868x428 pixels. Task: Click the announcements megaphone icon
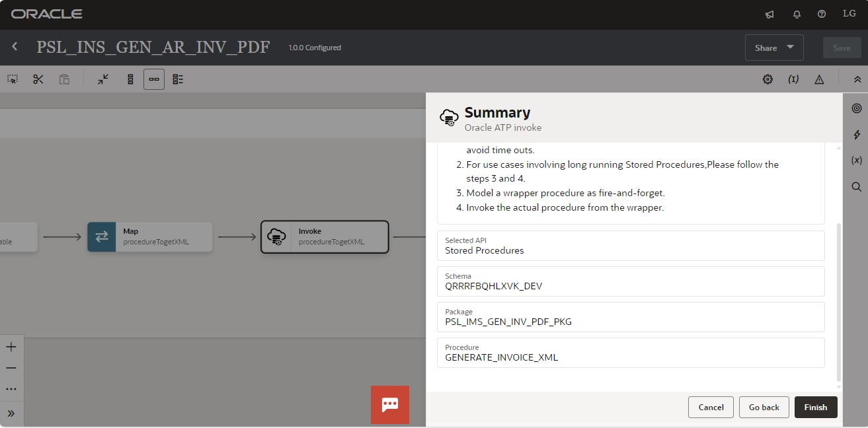coord(769,14)
